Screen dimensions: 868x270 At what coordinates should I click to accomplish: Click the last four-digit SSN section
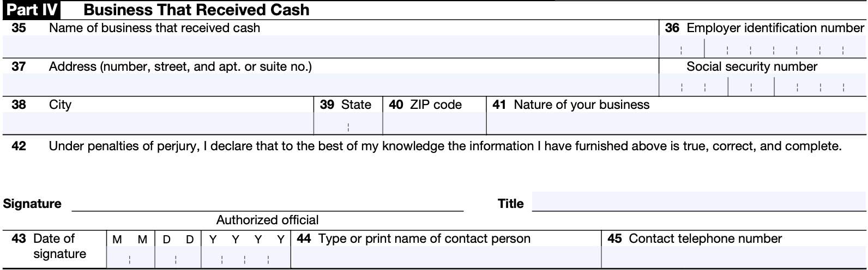click(819, 86)
